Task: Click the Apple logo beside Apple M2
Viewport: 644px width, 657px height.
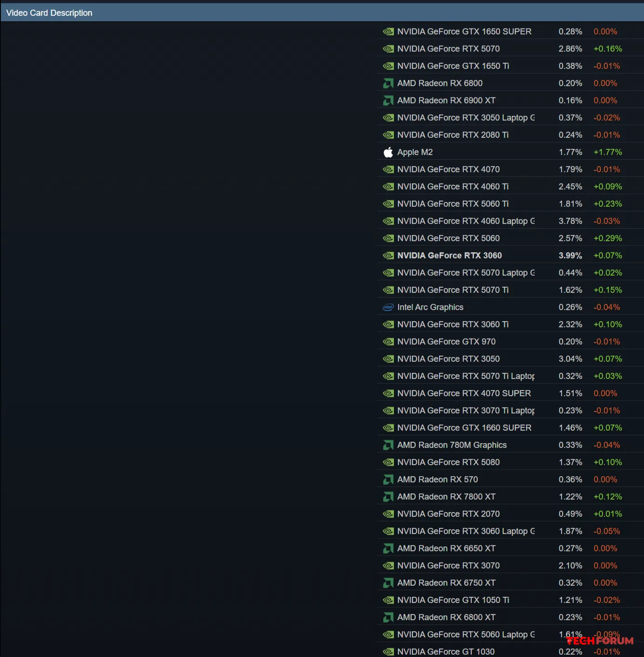Action: [x=388, y=152]
